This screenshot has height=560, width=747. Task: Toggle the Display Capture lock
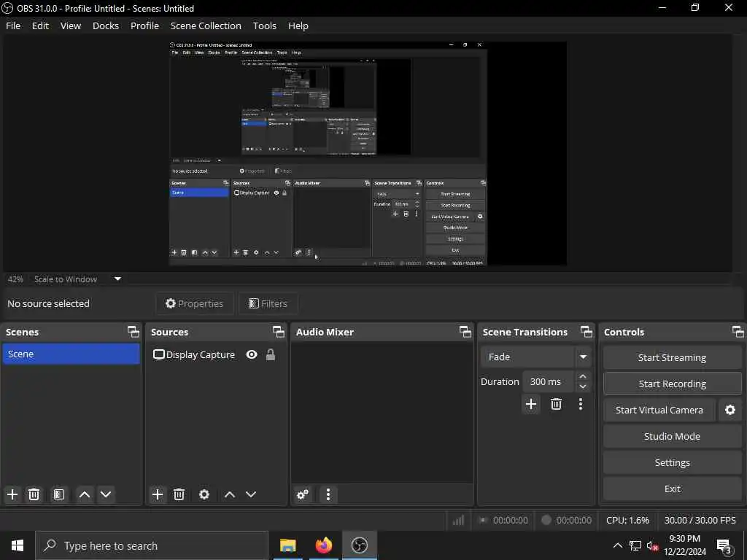(271, 355)
